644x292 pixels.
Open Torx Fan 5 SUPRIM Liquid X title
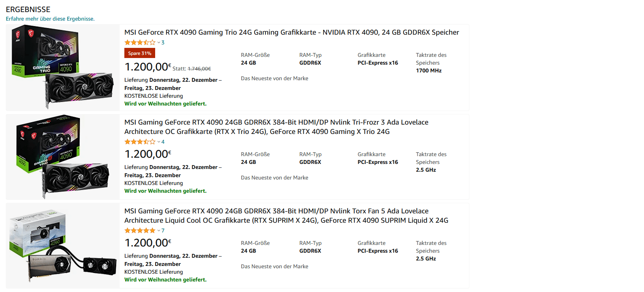[286, 216]
